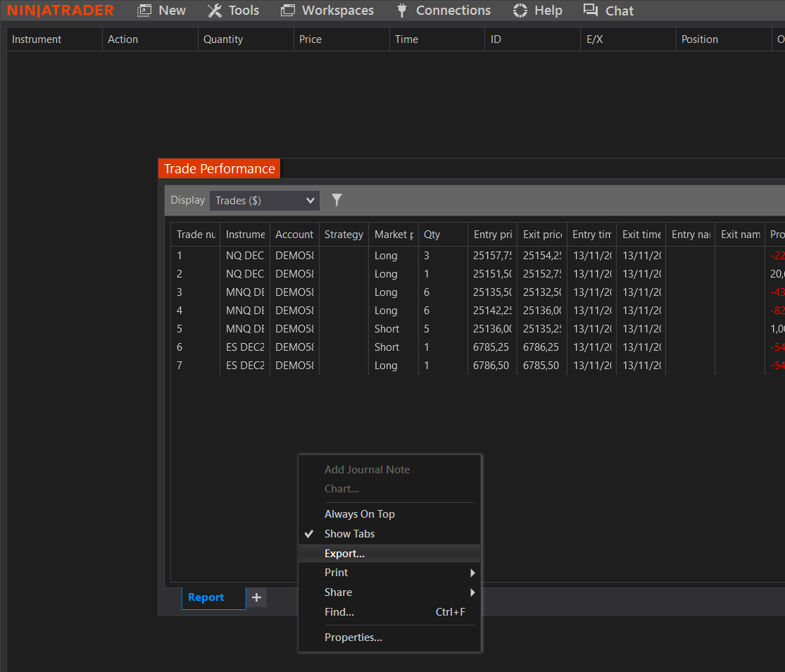The height and width of the screenshot is (672, 785).
Task: Click the filter funnel icon
Action: pyautogui.click(x=337, y=200)
